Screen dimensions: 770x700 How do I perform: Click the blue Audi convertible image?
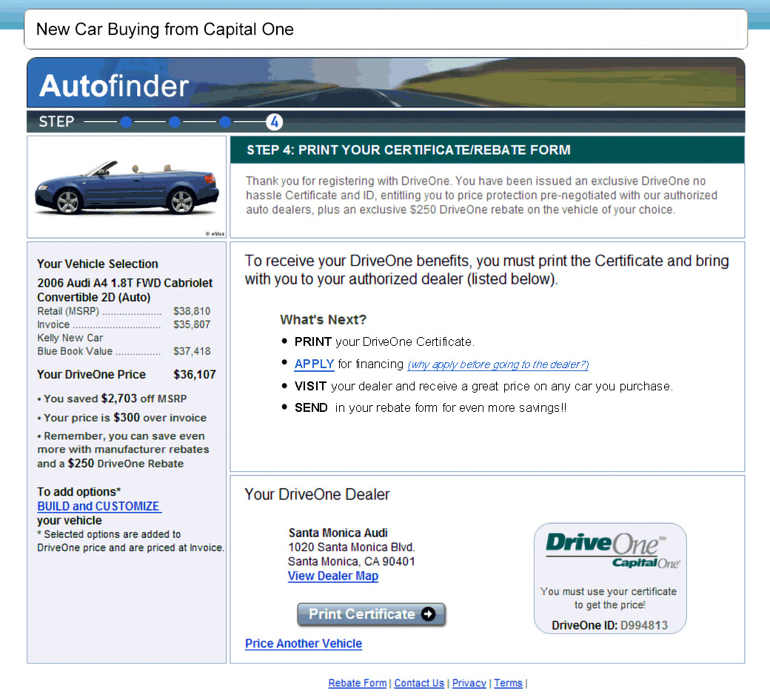127,187
